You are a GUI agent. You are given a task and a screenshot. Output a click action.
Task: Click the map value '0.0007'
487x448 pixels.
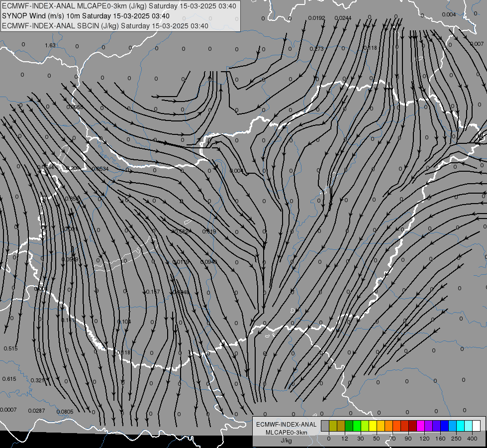[x=8, y=410]
